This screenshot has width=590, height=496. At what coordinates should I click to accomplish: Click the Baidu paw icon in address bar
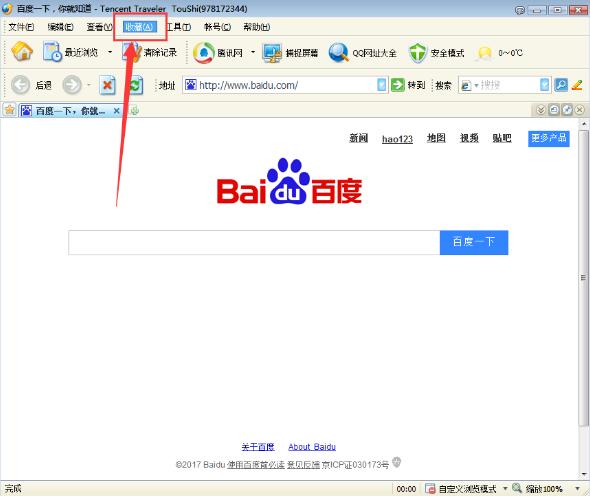[191, 85]
